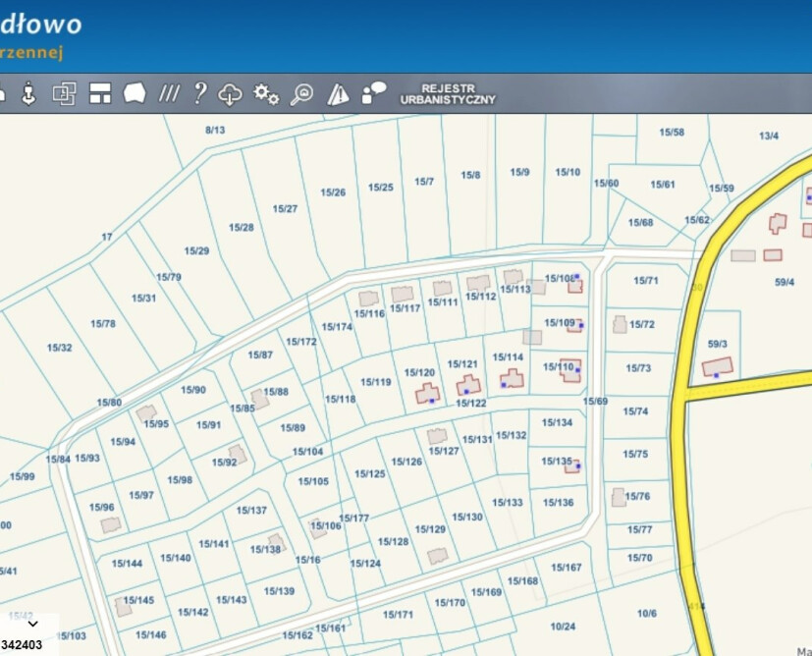Open settings with the gears icon
The width and height of the screenshot is (812, 656).
click(266, 94)
